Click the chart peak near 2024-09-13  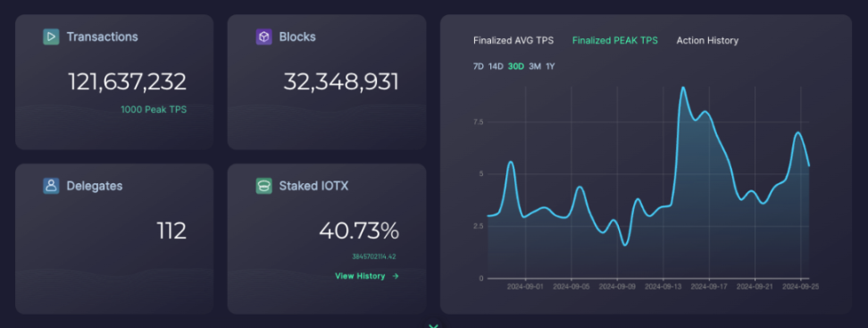[x=682, y=88]
